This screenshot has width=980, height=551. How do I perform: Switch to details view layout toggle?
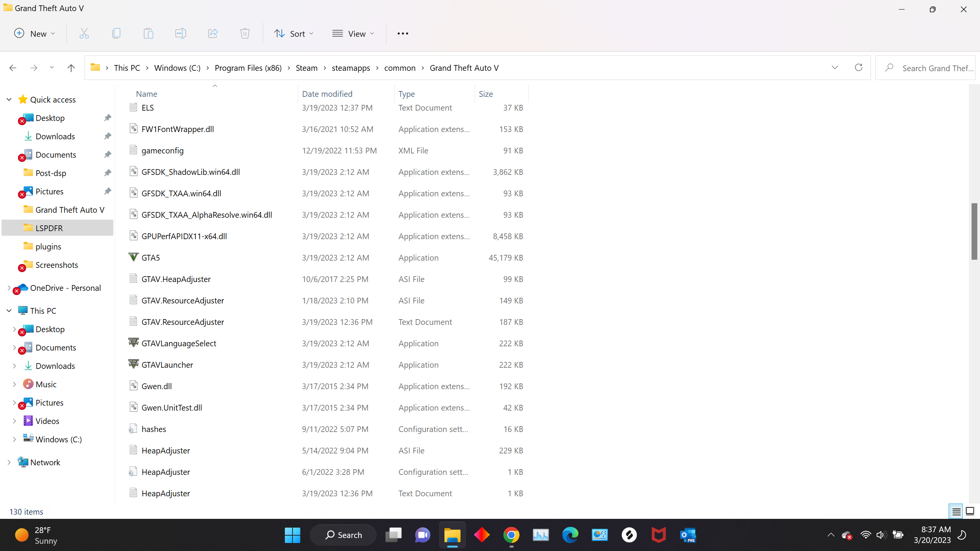(x=956, y=511)
